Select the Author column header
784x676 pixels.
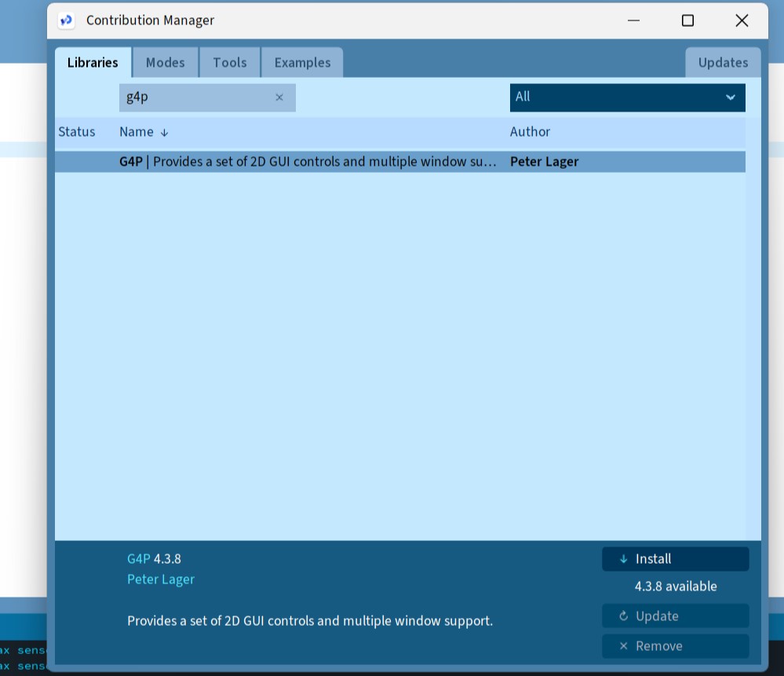[x=531, y=132]
